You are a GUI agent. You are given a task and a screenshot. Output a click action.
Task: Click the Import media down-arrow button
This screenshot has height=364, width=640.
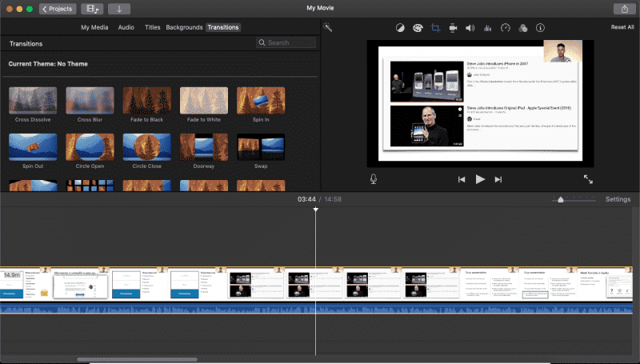[119, 9]
